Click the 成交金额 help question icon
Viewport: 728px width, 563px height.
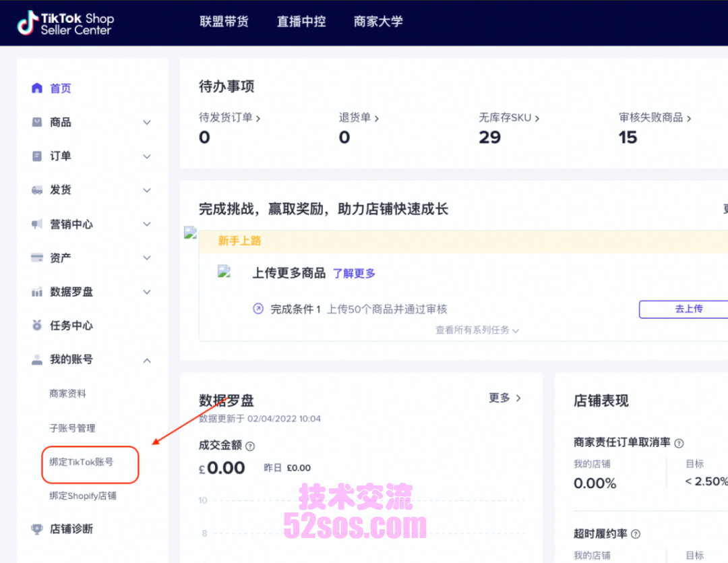[250, 446]
